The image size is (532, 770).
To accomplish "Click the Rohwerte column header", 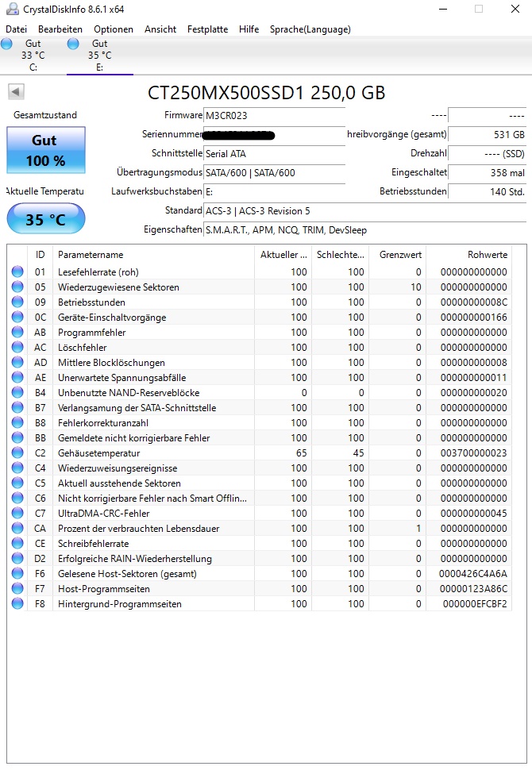I will coord(468,254).
